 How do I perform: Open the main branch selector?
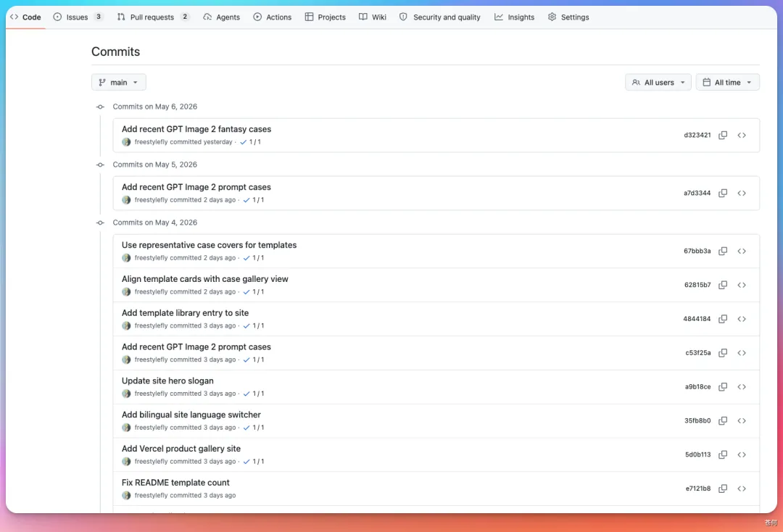pos(118,83)
